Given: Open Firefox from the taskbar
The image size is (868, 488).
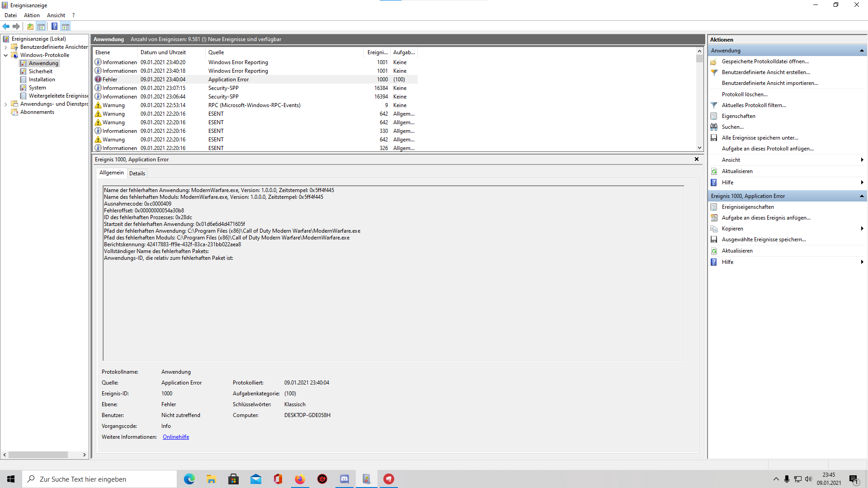Looking at the screenshot, I should [x=300, y=479].
